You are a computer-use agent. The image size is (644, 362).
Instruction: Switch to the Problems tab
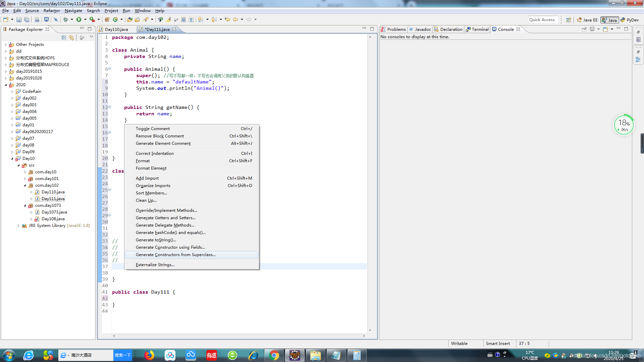[393, 29]
